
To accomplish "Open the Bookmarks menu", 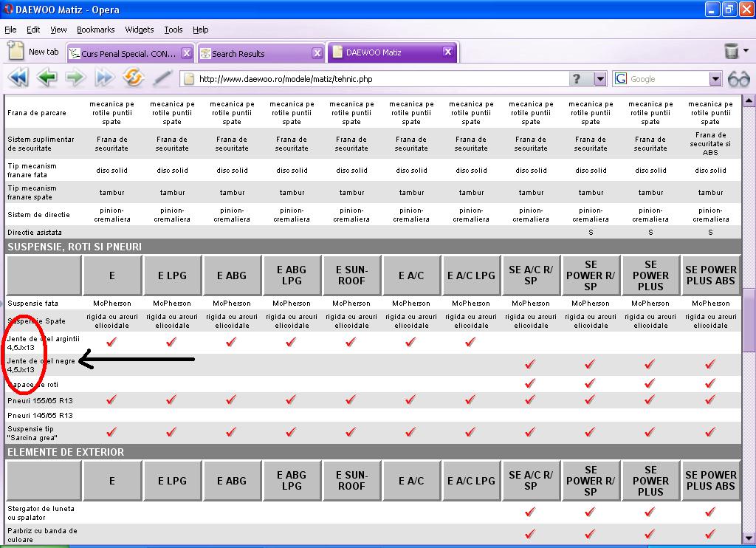I will (x=96, y=30).
